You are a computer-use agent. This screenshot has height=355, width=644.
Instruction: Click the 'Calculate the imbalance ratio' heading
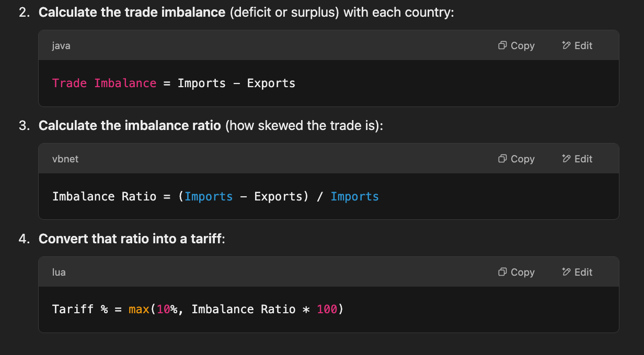point(130,126)
